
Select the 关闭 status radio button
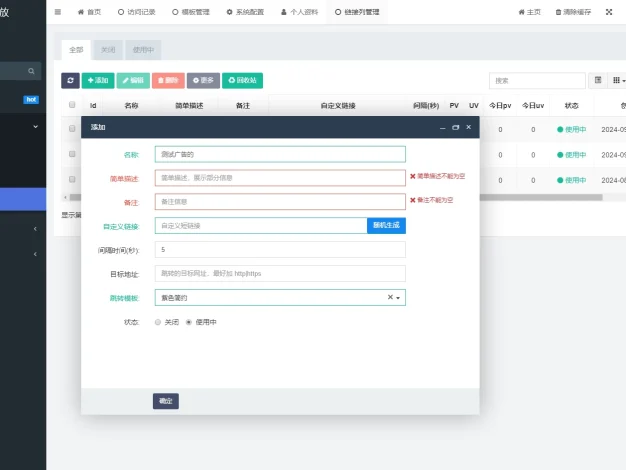pos(158,322)
